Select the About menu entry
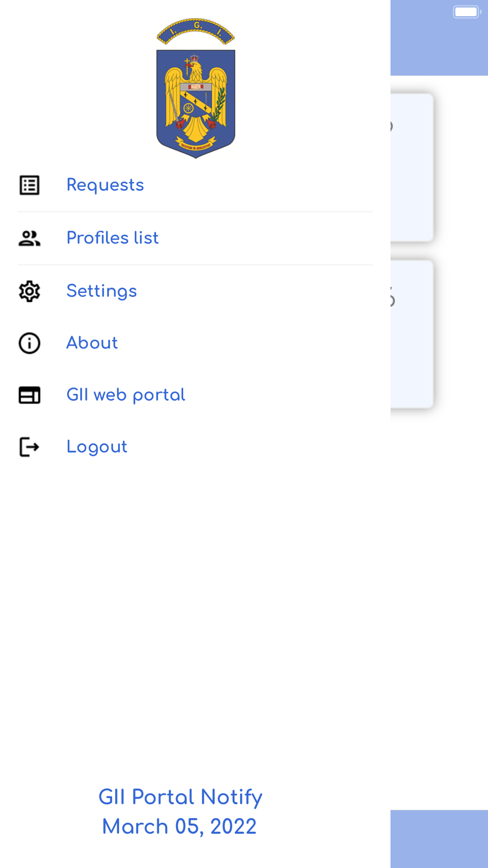This screenshot has height=868, width=488. point(92,343)
